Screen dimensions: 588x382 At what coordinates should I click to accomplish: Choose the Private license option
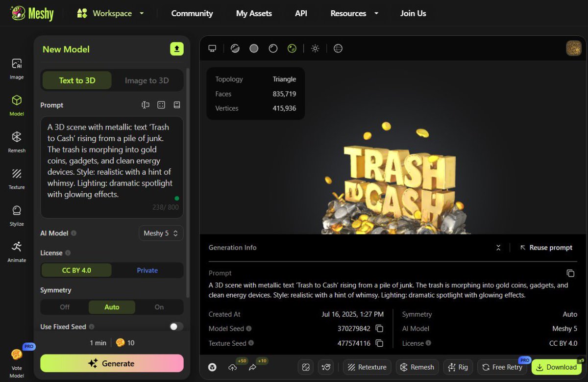point(147,270)
